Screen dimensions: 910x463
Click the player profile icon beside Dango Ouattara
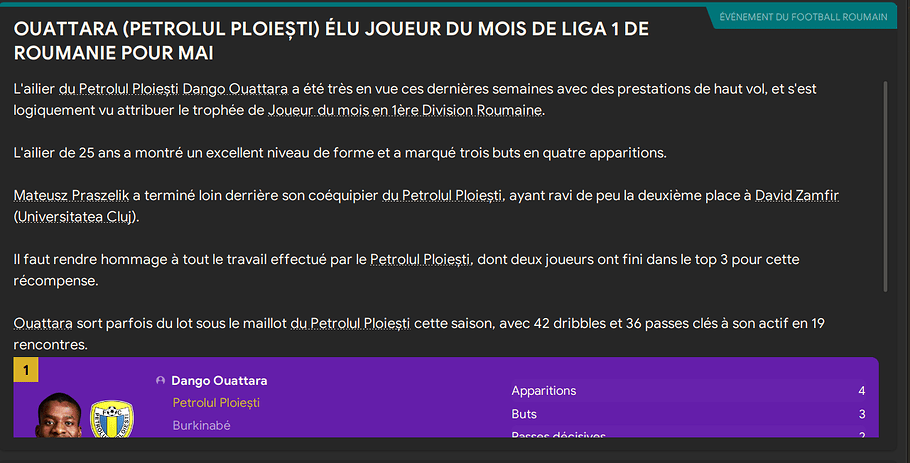(160, 381)
